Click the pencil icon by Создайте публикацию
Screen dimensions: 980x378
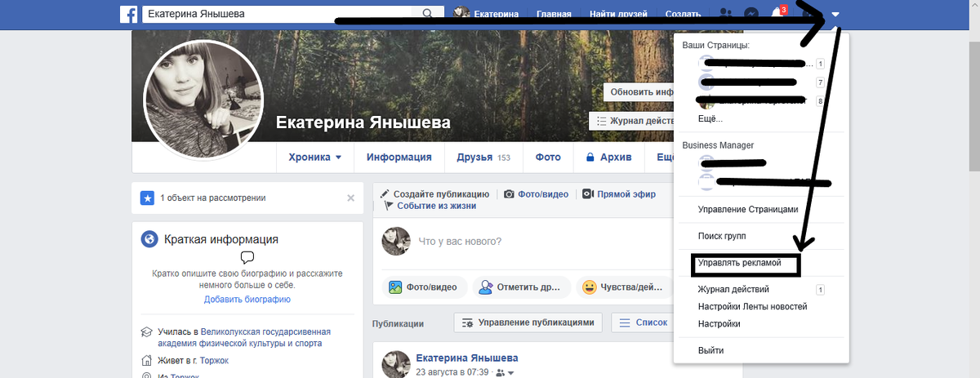click(x=385, y=194)
